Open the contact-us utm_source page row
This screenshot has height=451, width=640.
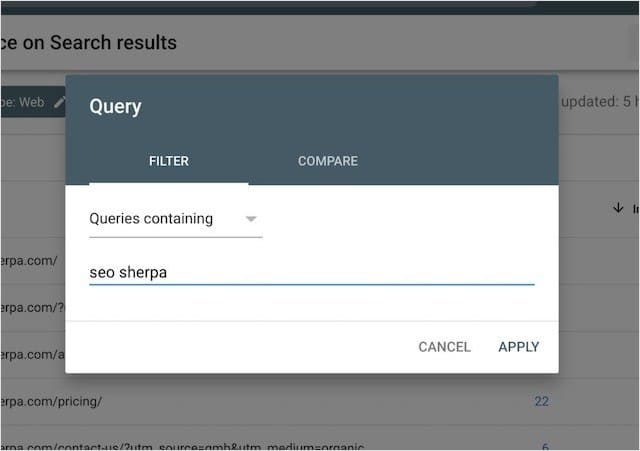(x=180, y=445)
